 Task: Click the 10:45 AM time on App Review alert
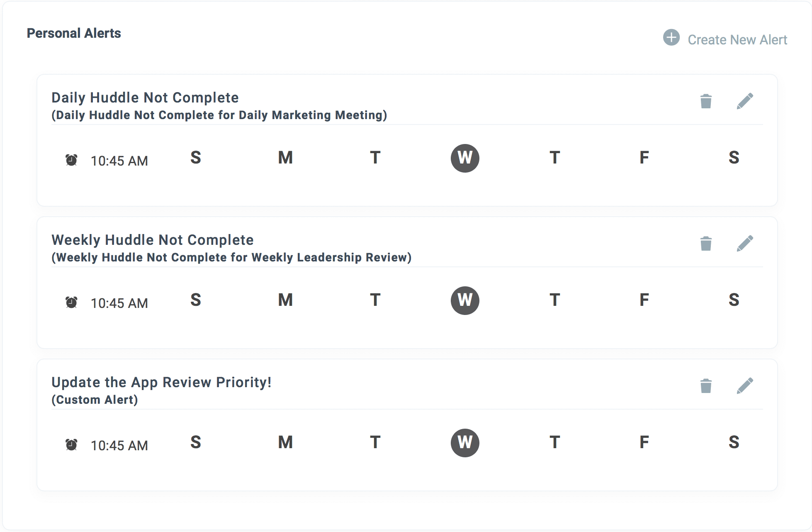pyautogui.click(x=119, y=446)
